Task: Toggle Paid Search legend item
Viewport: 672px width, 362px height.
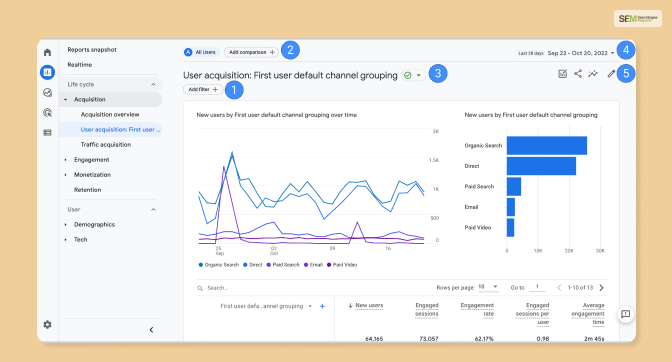Action: (x=283, y=265)
